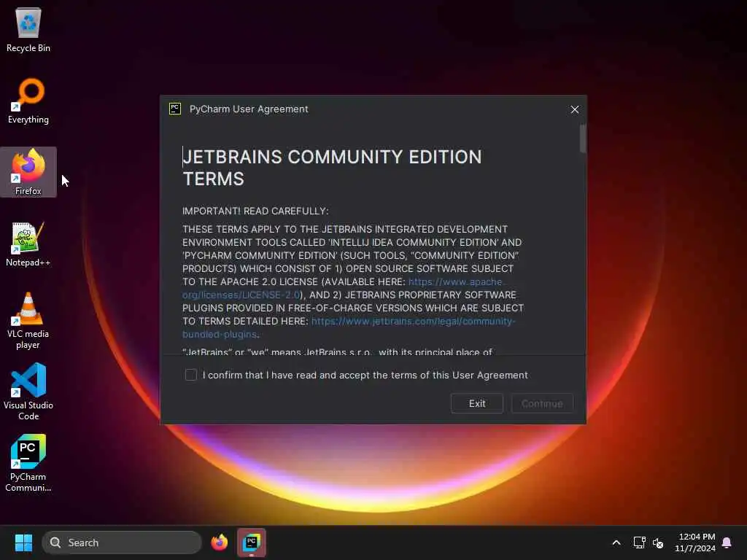Select the Everything search desktop icon
This screenshot has width=747, height=560.
[28, 101]
